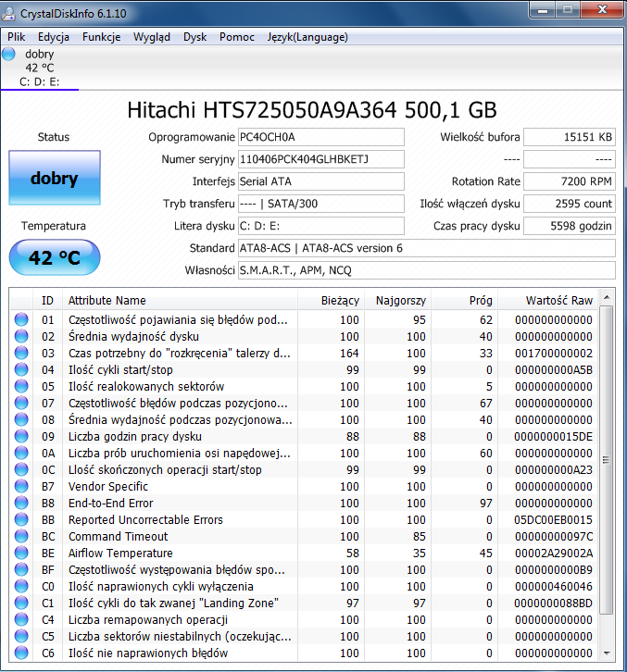The image size is (627, 672).
Task: Click the power-on count value 2595 count
Action: pos(570,204)
